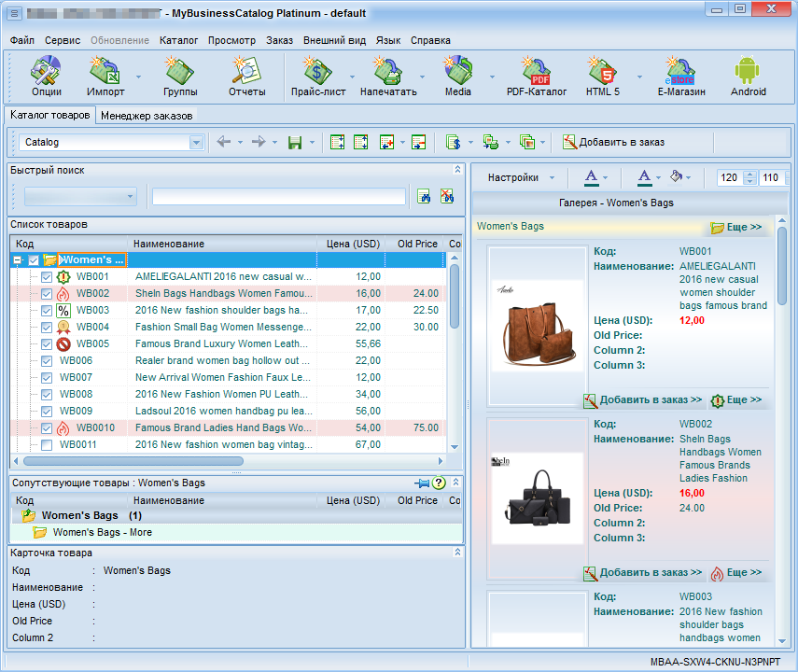This screenshot has height=672, width=798.
Task: Click the paint bucket fill color icon
Action: [x=677, y=176]
